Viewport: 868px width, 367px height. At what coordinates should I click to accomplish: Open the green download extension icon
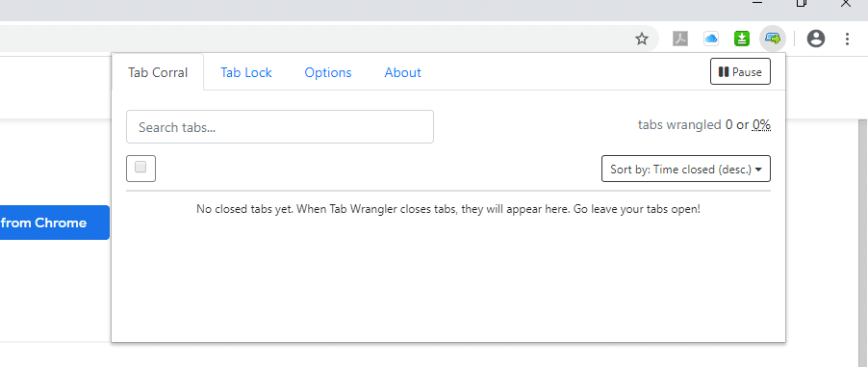pos(742,39)
